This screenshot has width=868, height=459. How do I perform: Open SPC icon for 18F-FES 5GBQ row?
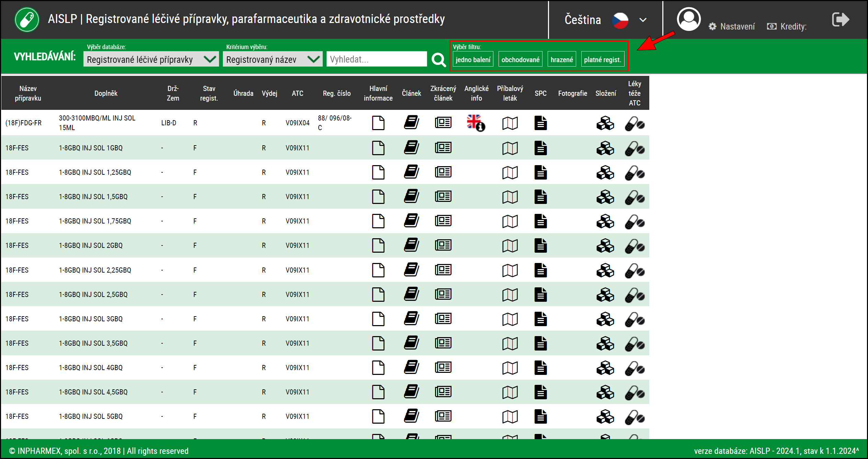(x=540, y=416)
